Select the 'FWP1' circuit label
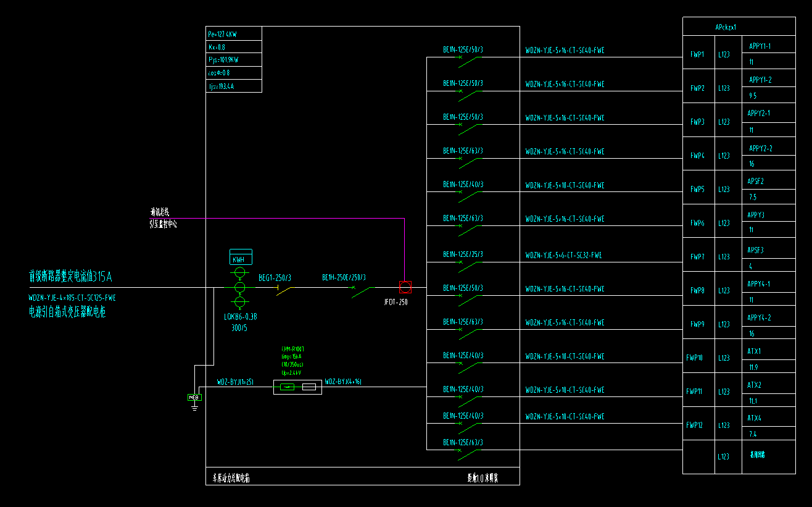Viewport: 812px width, 507px height. tap(697, 55)
